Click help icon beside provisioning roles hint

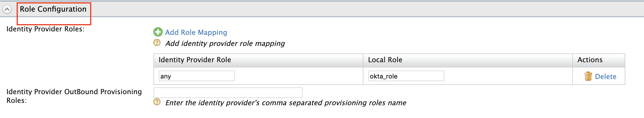[157, 102]
